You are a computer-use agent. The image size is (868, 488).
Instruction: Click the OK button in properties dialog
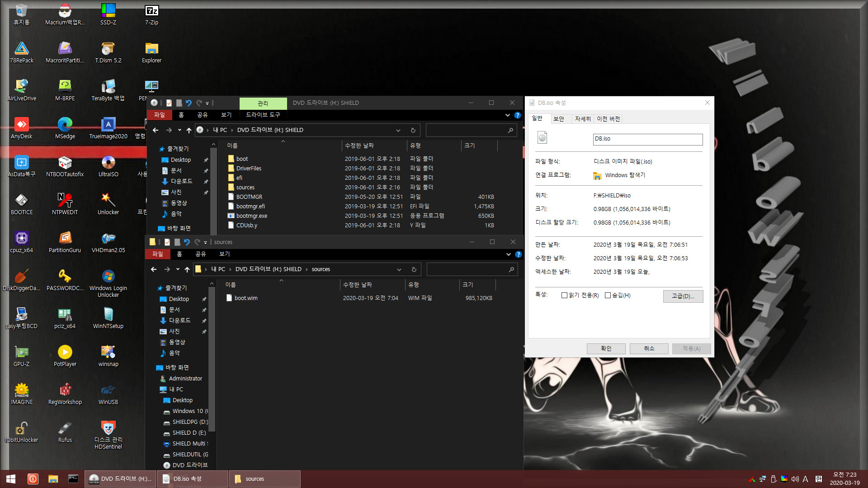tap(606, 348)
